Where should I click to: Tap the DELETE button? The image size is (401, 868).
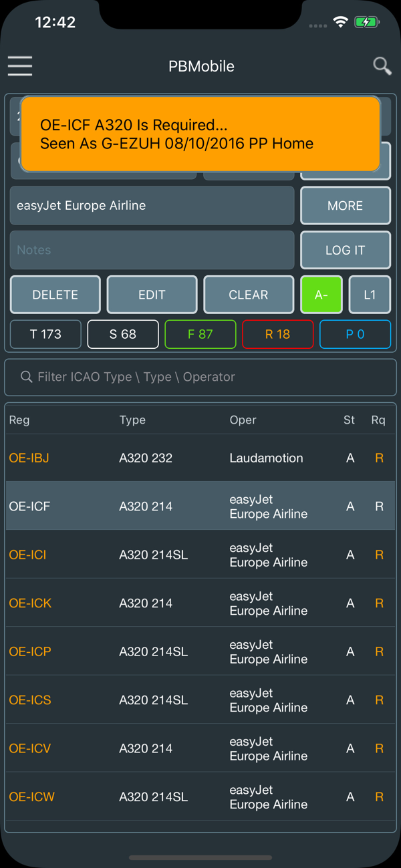pyautogui.click(x=55, y=295)
